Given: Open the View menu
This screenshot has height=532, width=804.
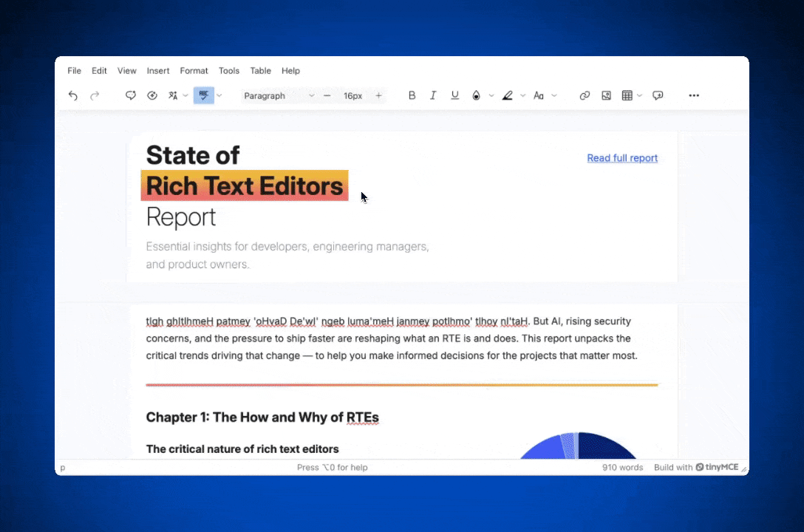Looking at the screenshot, I should [126, 71].
